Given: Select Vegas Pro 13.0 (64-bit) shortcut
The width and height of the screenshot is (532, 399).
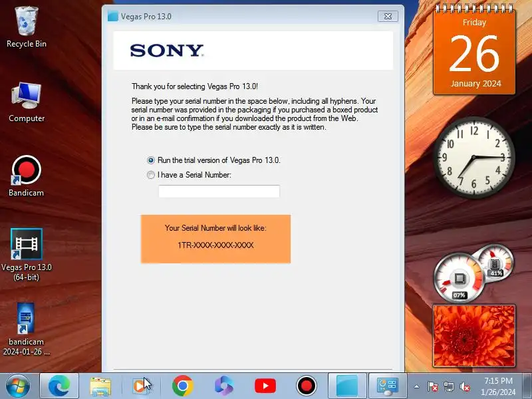Looking at the screenshot, I should [27, 255].
